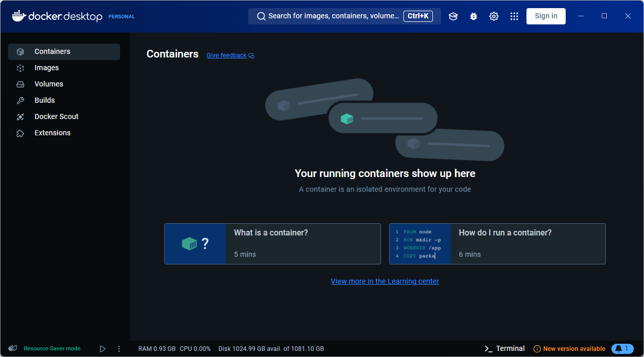The height and width of the screenshot is (357, 644).
Task: Go to the Containers view
Action: pyautogui.click(x=64, y=52)
